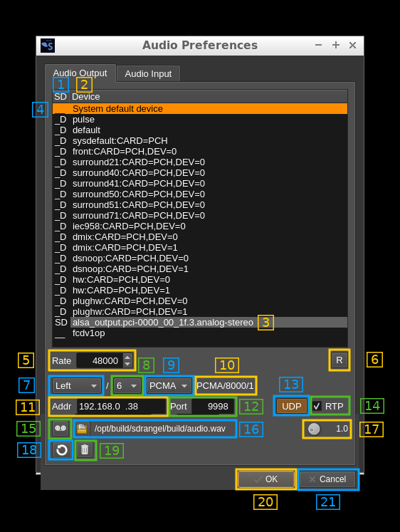This screenshot has width=400, height=532.
Task: Select hw:CARD=PCH,DEV=0 row
Action: tap(200, 280)
